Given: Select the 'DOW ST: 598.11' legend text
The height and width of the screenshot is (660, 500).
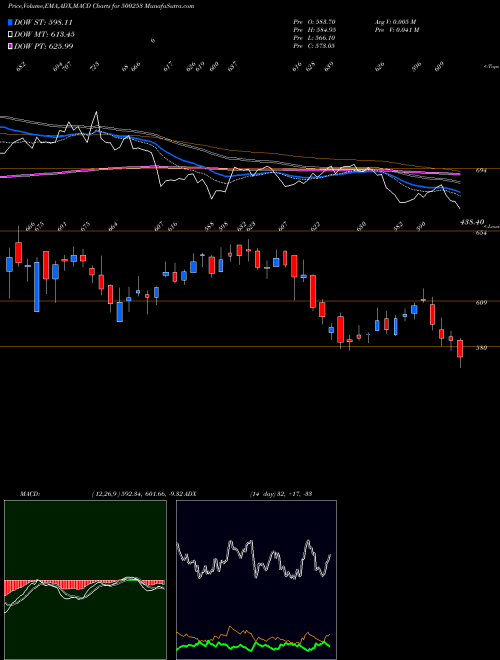Looking at the screenshot, I should [43, 22].
